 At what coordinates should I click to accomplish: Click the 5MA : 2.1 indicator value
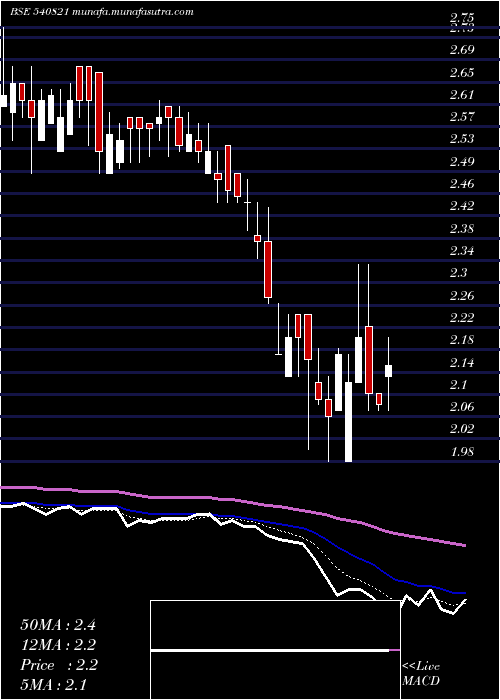coord(54,684)
